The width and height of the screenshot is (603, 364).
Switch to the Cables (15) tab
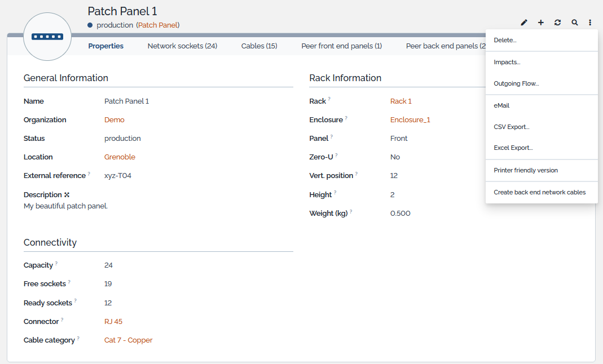259,46
